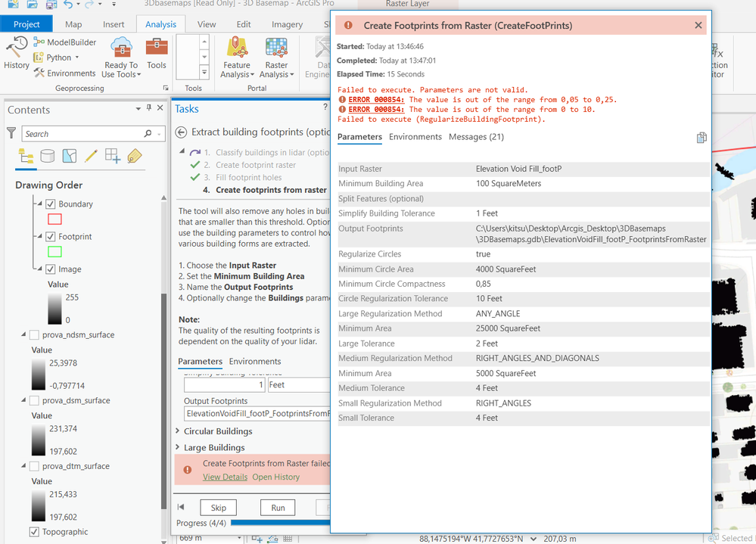756x544 pixels.
Task: Close the Create Footprints from Raster dialog
Action: coord(698,25)
